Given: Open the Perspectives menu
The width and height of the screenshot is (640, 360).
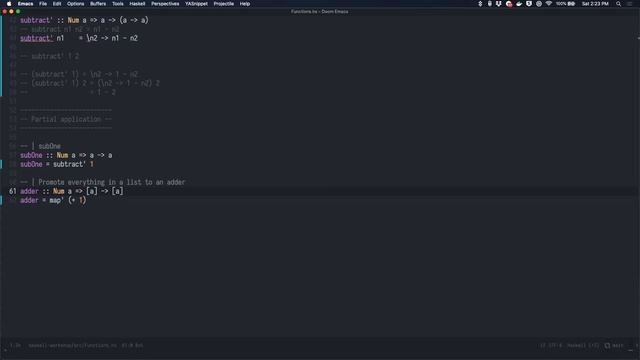Looking at the screenshot, I should [165, 4].
